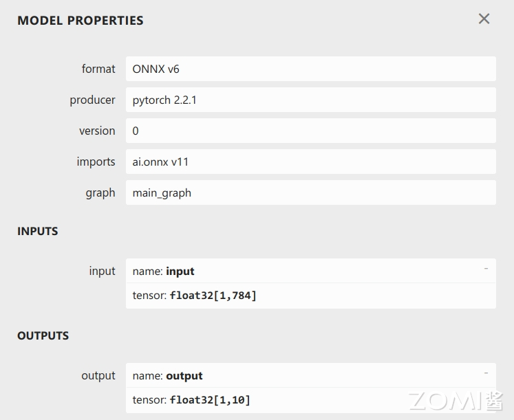The width and height of the screenshot is (514, 420).
Task: Select the producer field with pytorch 2.2.1
Action: click(310, 100)
